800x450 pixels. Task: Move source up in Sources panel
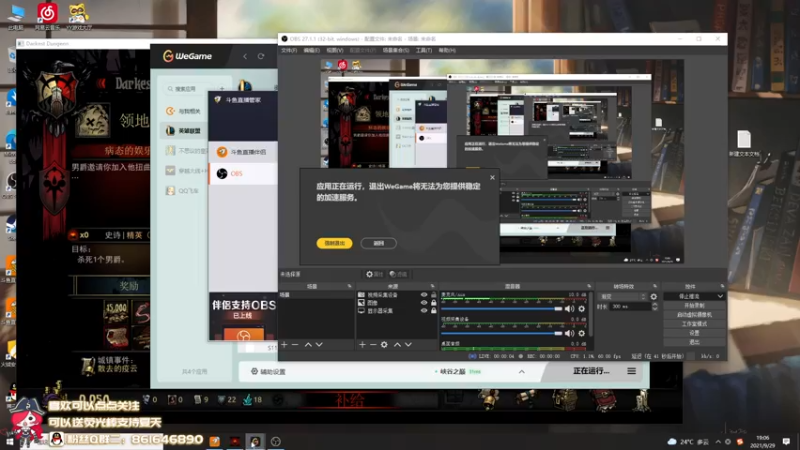(397, 345)
